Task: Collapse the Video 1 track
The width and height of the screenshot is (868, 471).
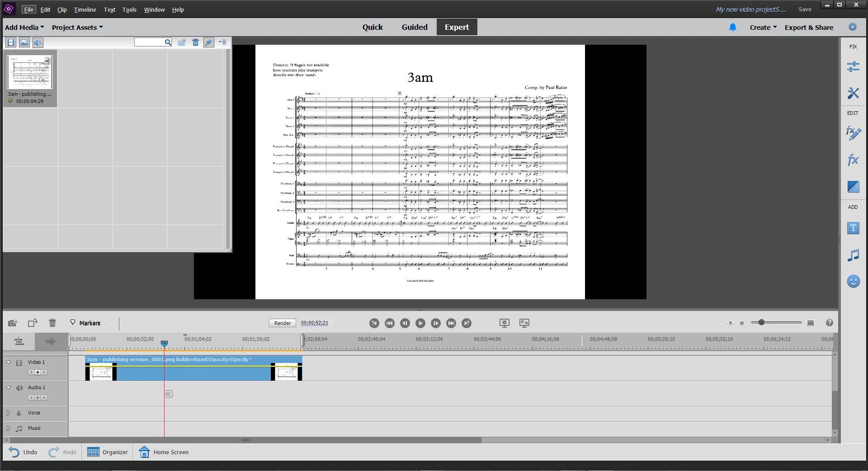Action: pos(9,362)
